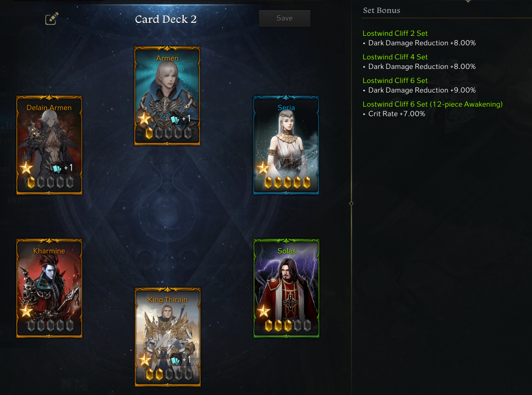Screen dimensions: 532x395
Task: Click the gold star on Delain Armen card
Action: (26, 168)
